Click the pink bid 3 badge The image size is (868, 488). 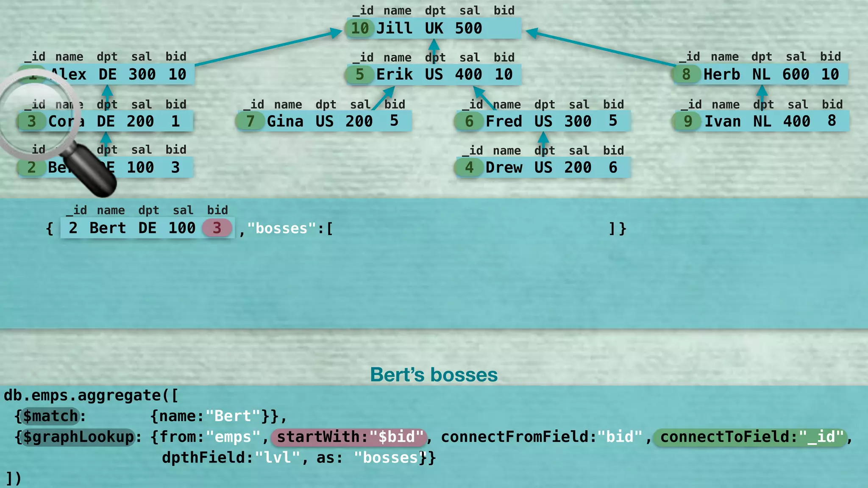pos(217,228)
